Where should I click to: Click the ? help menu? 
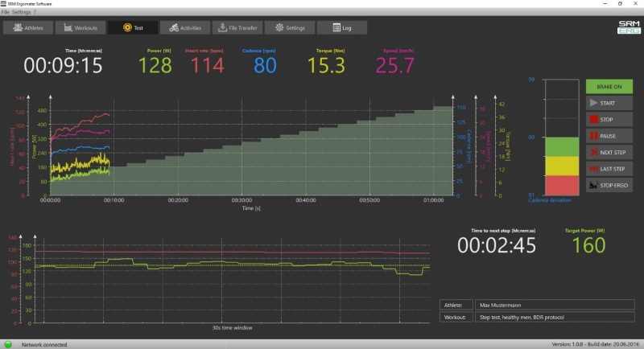(35, 12)
